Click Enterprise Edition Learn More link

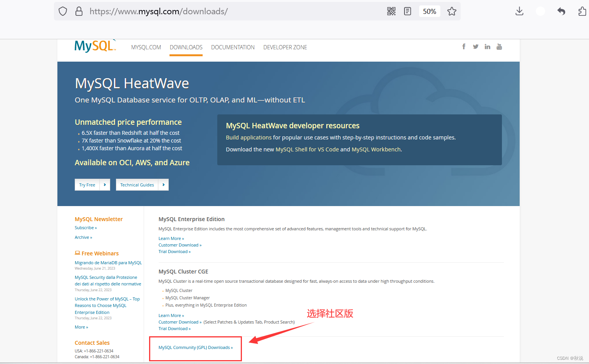coord(171,238)
